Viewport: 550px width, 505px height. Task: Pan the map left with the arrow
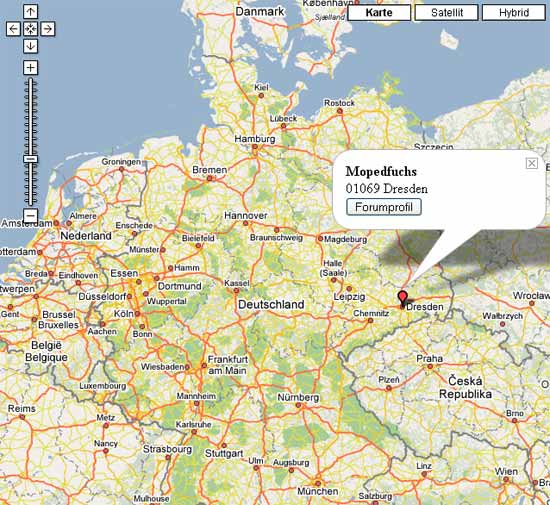(13, 29)
